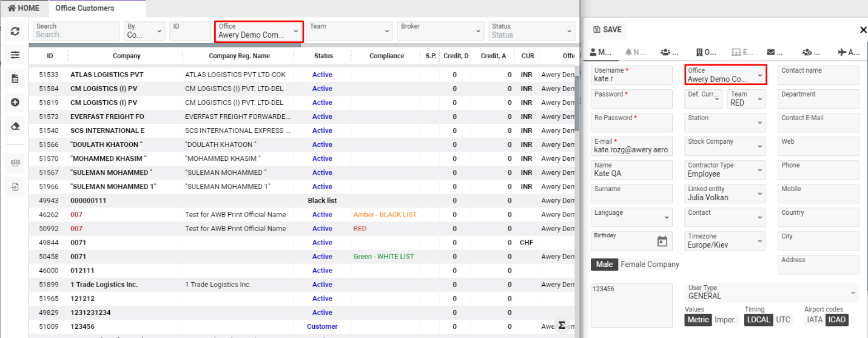The height and width of the screenshot is (338, 868).
Task: Click the refresh icon in left sidebar
Action: point(15,32)
